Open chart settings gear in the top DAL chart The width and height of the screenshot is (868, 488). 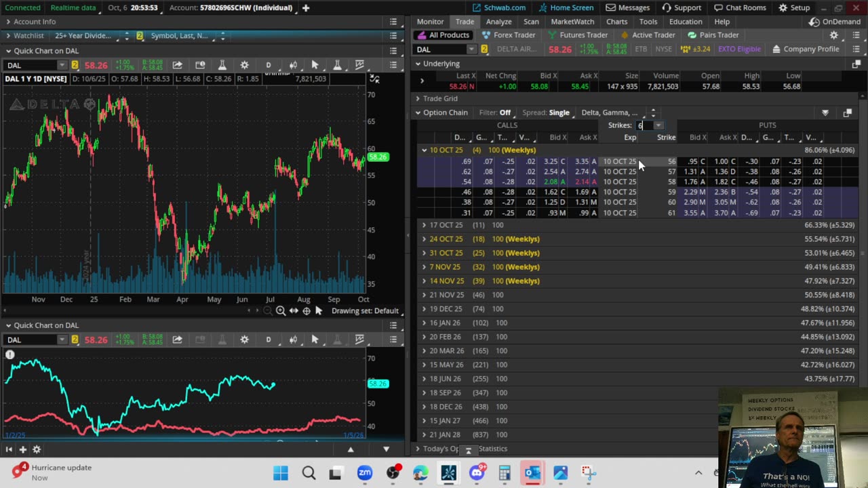coord(244,65)
